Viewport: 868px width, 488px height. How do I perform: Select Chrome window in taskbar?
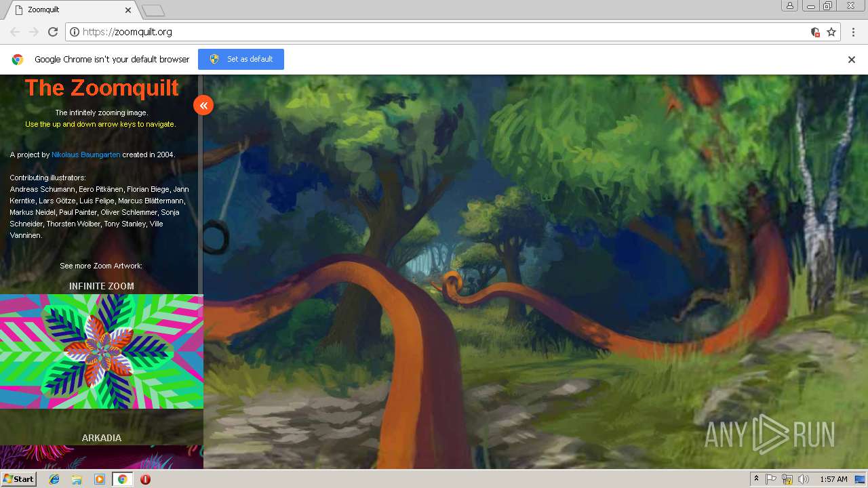(x=122, y=479)
